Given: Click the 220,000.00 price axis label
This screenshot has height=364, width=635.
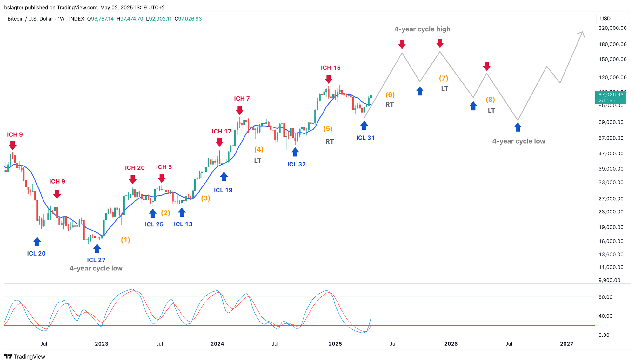Looking at the screenshot, I should click(612, 28).
